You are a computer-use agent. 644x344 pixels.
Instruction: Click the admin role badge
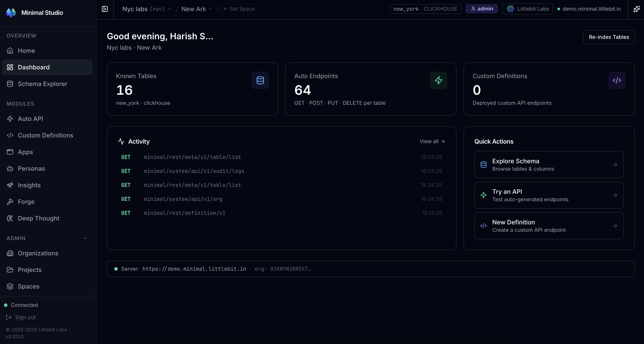coord(482,9)
